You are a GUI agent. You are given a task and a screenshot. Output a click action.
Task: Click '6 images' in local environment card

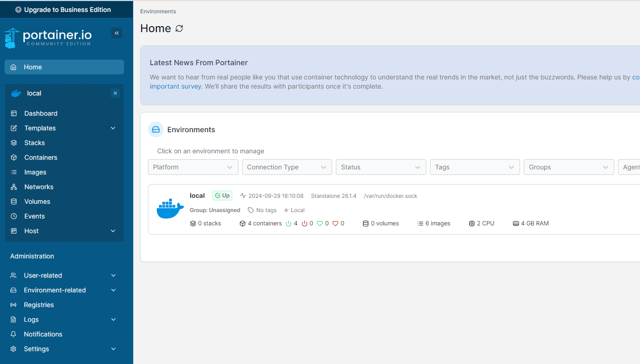click(434, 224)
